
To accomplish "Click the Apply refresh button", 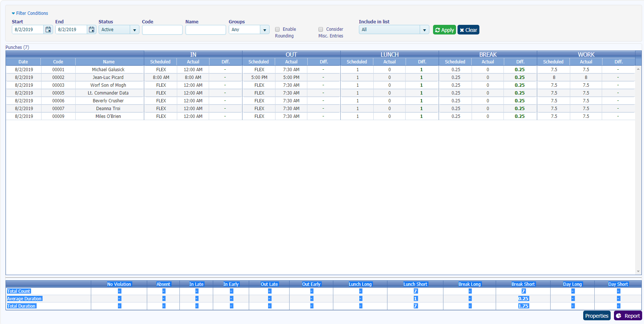I will (444, 30).
